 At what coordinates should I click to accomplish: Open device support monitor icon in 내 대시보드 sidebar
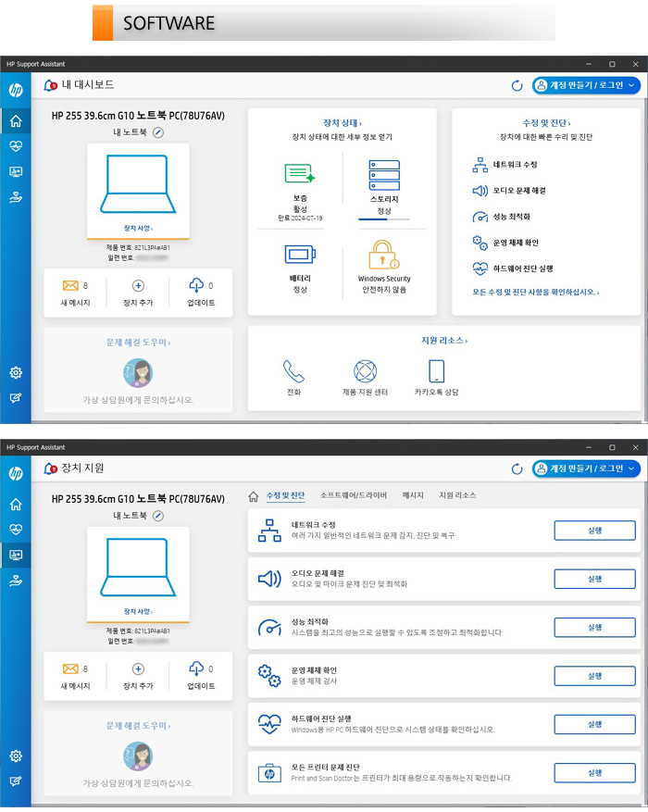16,172
